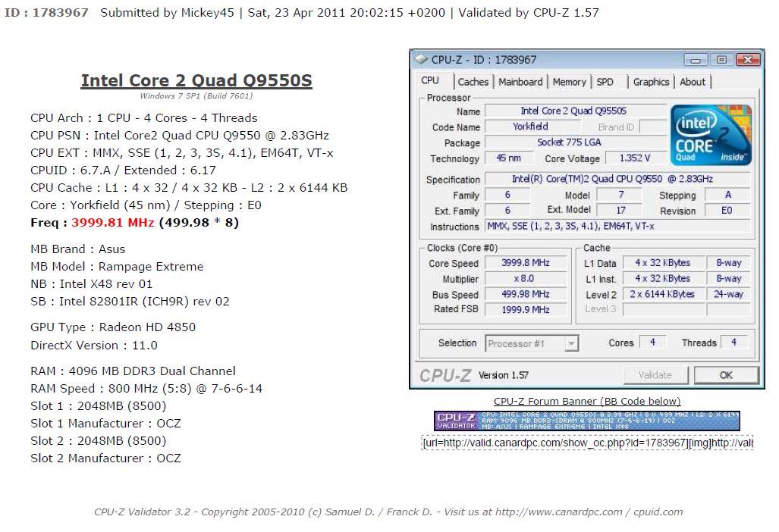The width and height of the screenshot is (779, 532).
Task: Click the DirectX Version : 11.0 line
Action: [94, 346]
